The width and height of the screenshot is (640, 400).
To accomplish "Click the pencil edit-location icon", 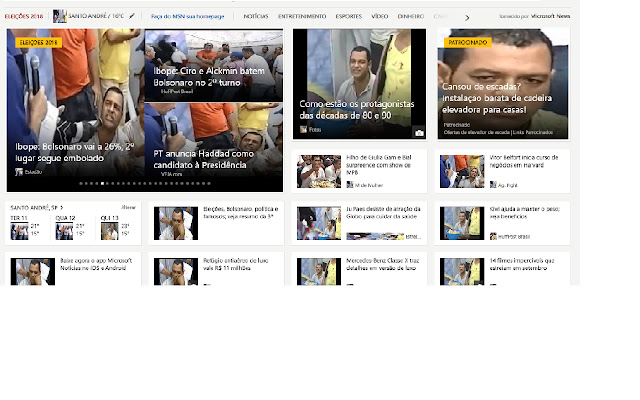I will click(x=131, y=16).
